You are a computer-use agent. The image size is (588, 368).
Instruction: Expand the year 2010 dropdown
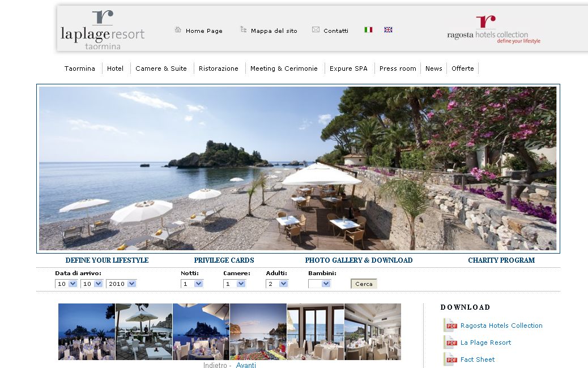pos(121,283)
